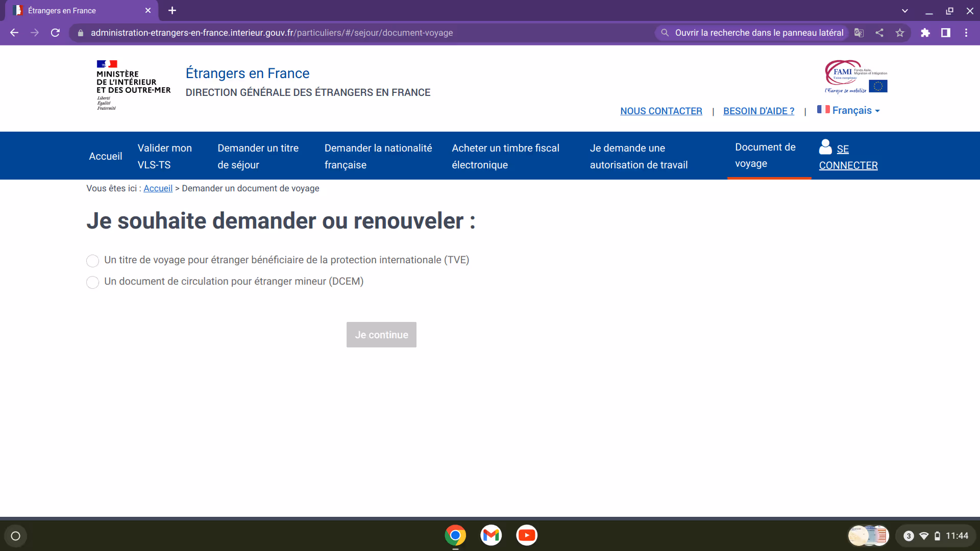Viewport: 980px width, 551px height.
Task: Open the Demander un titre de séjour menu
Action: coord(258,156)
